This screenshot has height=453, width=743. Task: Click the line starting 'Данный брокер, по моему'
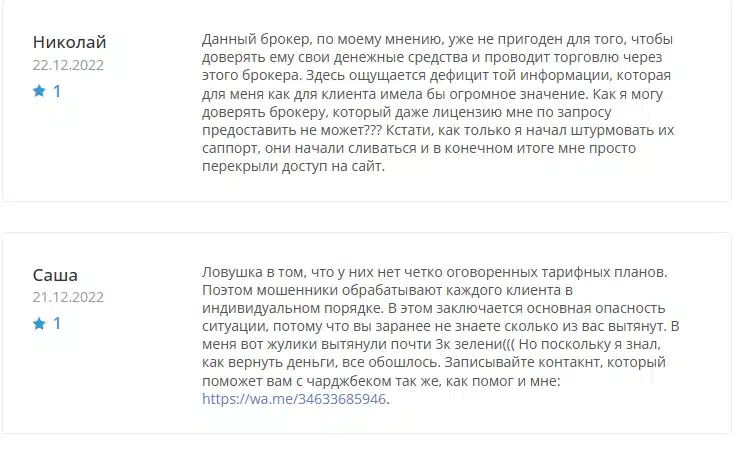tap(437, 39)
